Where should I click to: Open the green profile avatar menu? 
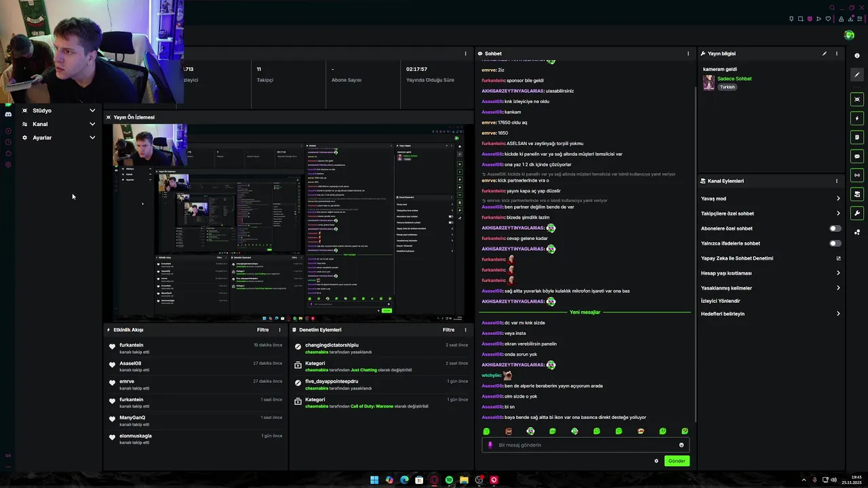[x=849, y=35]
